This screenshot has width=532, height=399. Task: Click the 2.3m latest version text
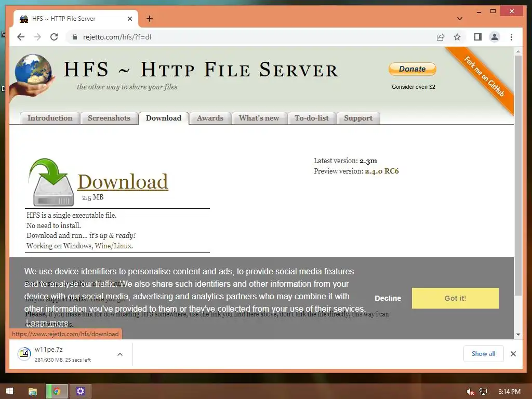(368, 161)
